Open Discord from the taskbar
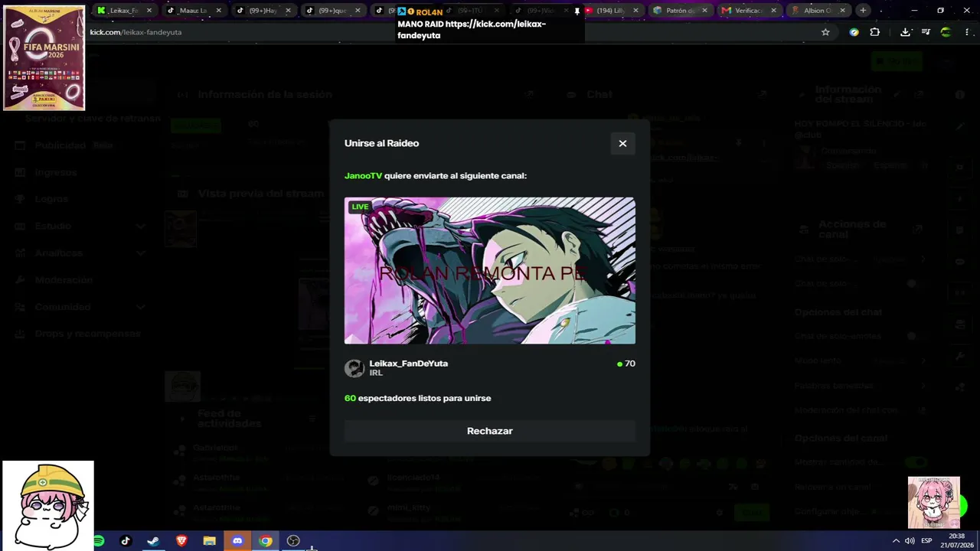Viewport: 980px width, 551px height. [237, 541]
